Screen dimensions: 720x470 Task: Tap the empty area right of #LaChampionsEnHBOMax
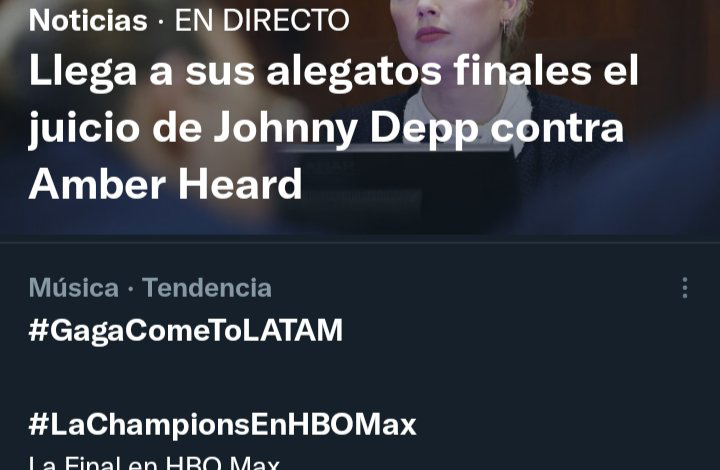point(565,425)
